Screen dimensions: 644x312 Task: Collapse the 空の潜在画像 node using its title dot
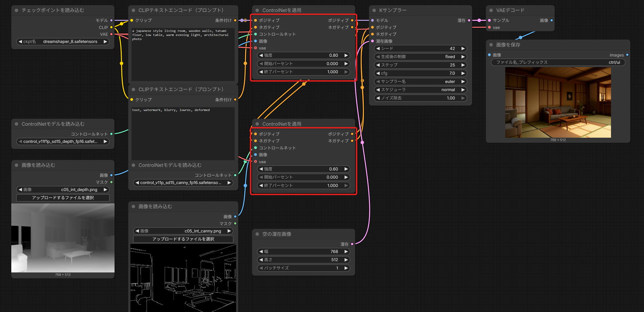257,234
